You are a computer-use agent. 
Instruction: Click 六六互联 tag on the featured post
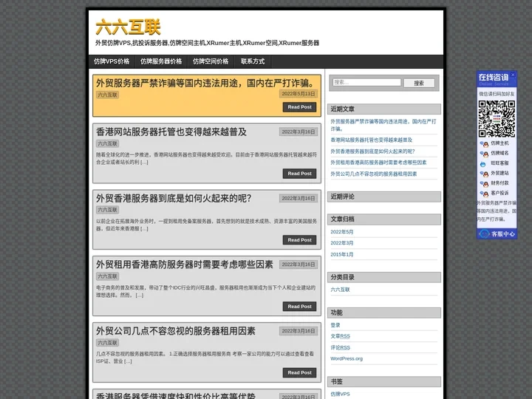tap(108, 95)
